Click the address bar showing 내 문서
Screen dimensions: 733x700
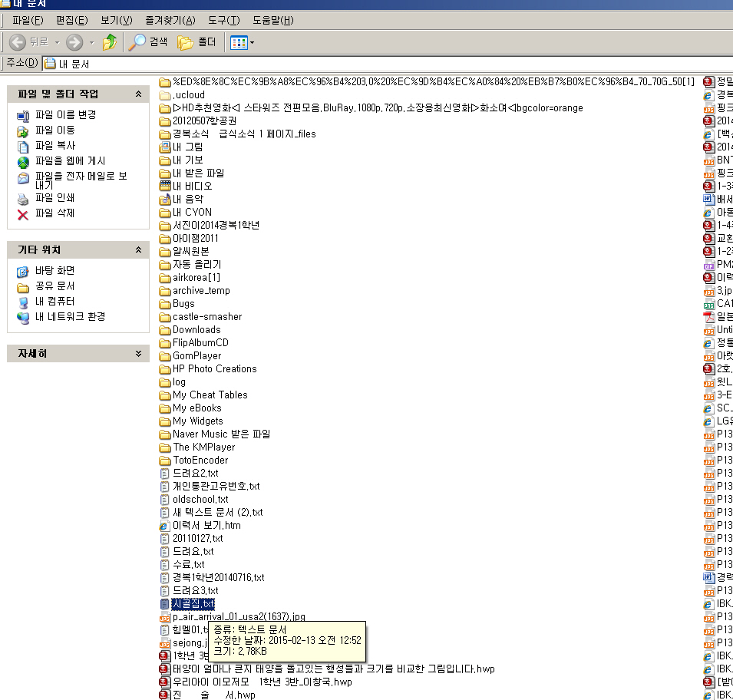click(x=384, y=64)
